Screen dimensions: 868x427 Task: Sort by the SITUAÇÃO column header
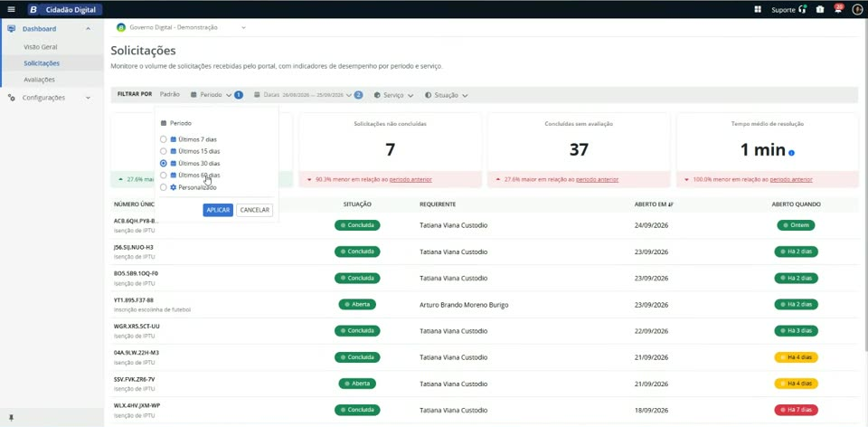click(357, 204)
